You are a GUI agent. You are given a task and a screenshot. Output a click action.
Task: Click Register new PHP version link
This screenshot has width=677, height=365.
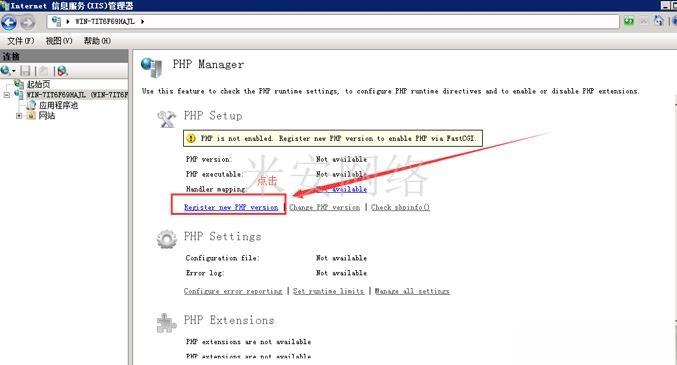point(231,207)
